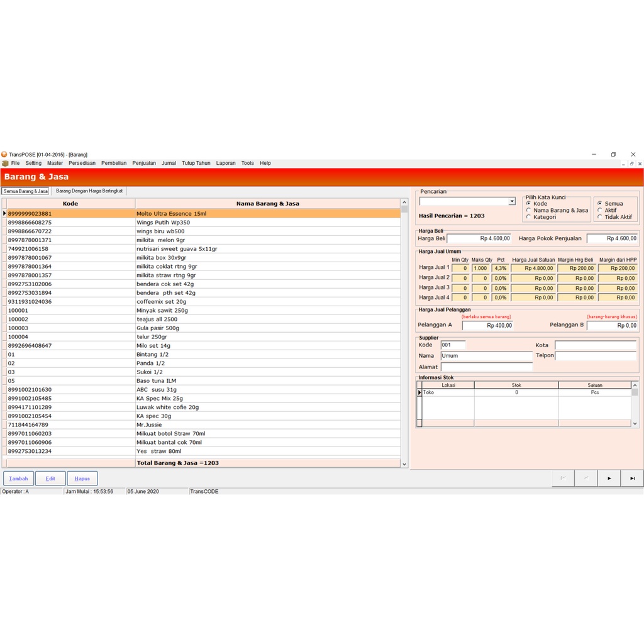Open the Persediaan menu
Image resolution: width=644 pixels, height=644 pixels.
82,163
